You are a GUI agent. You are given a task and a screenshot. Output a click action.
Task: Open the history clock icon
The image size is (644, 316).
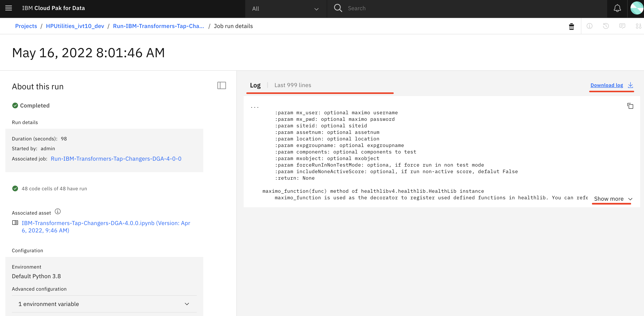coord(606,26)
